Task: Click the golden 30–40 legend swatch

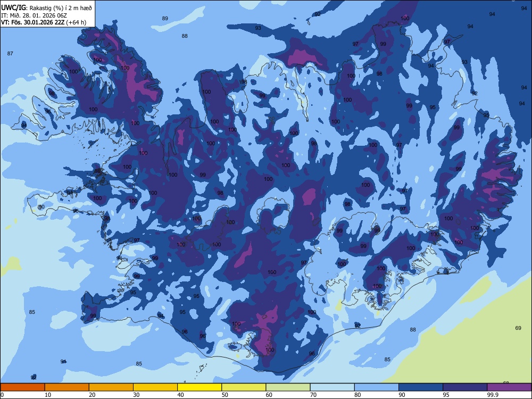Action: 155,387
